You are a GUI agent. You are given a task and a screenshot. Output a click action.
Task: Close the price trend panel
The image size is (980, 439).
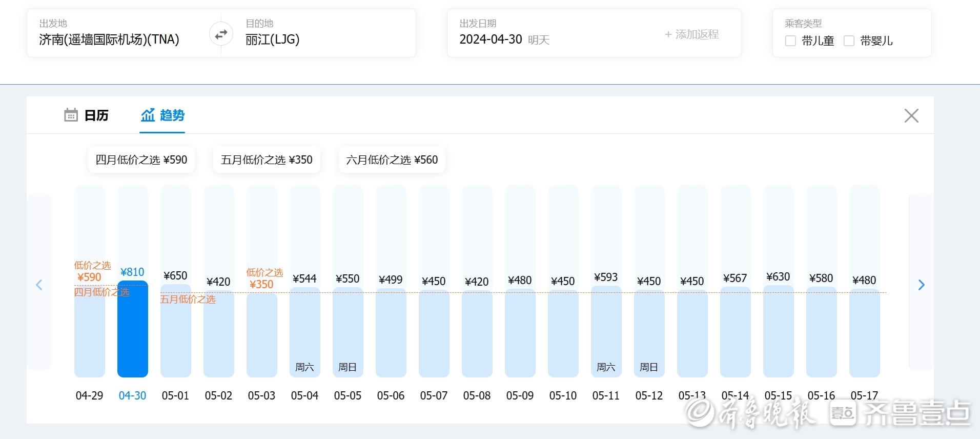(x=911, y=115)
